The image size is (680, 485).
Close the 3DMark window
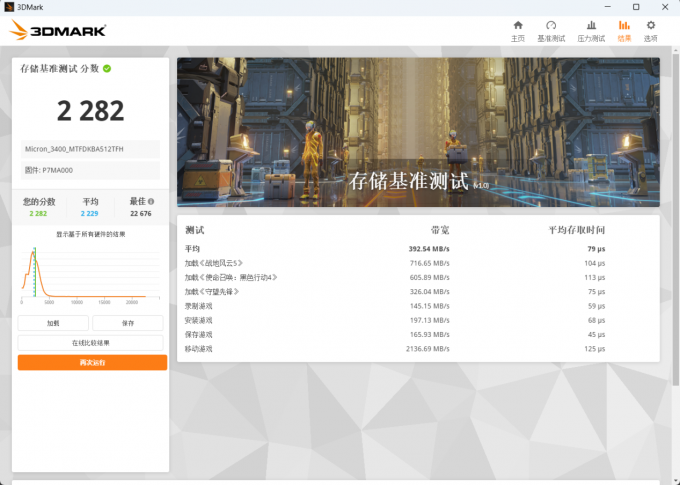665,7
